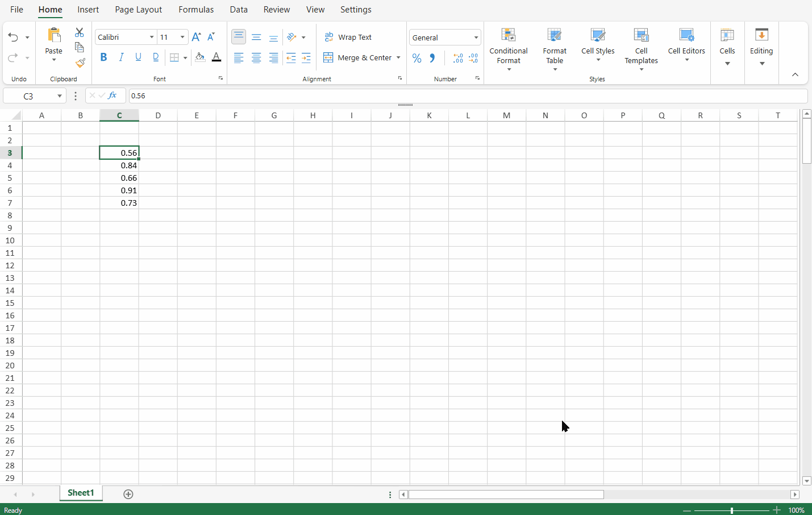Click the fx insert function icon

click(113, 95)
